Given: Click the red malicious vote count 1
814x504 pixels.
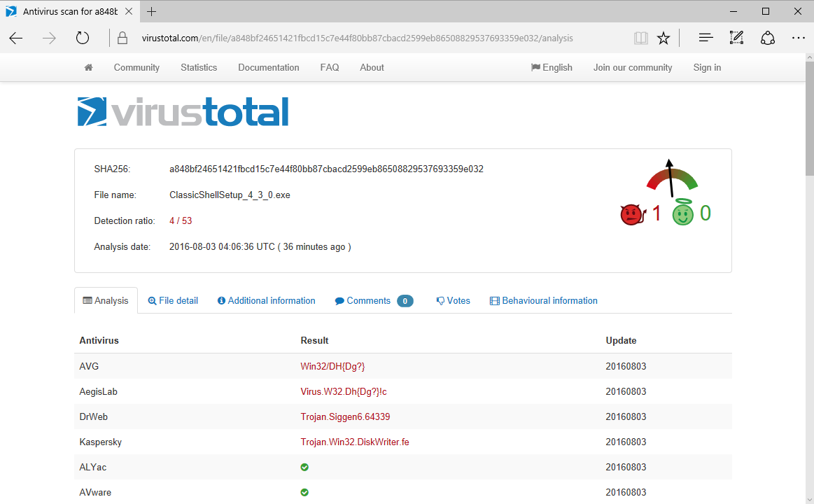Looking at the screenshot, I should coord(657,213).
